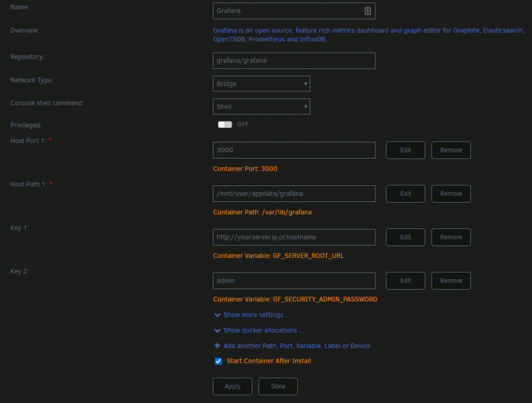Click the 'Key 2:' label
This screenshot has width=532, height=403.
pyautogui.click(x=20, y=271)
